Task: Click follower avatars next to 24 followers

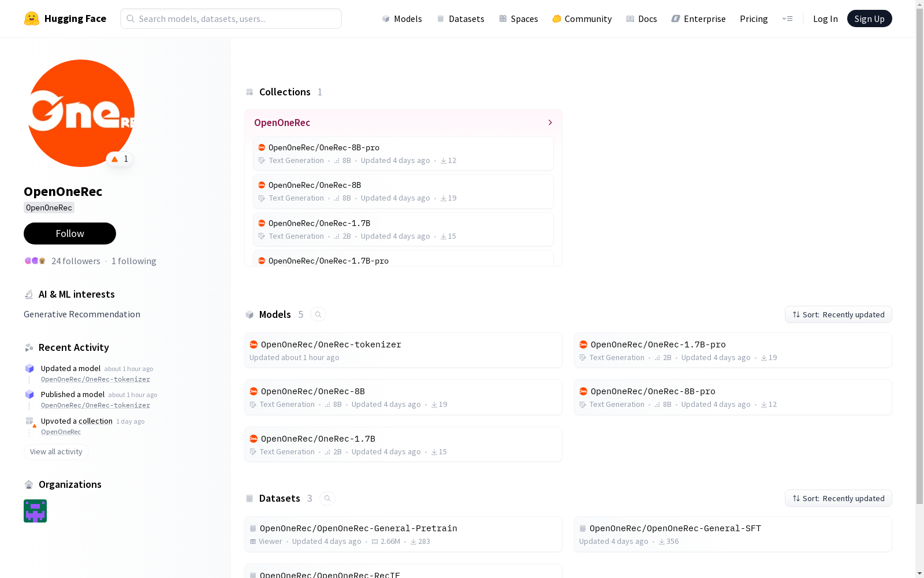Action: [35, 261]
